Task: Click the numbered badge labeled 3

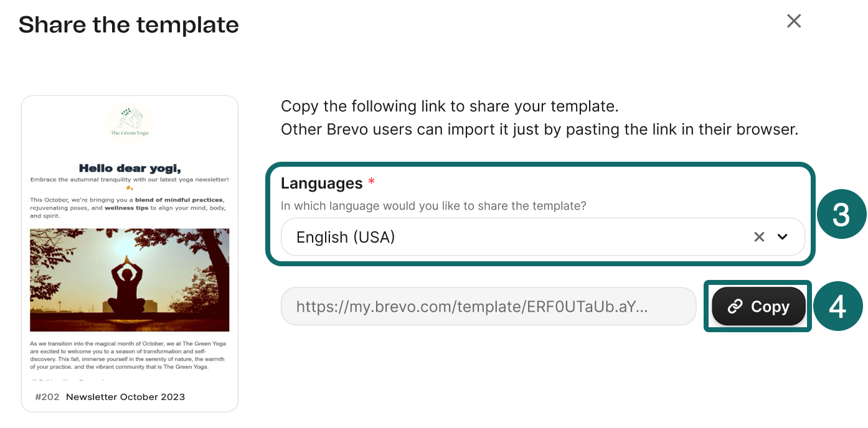Action: (842, 215)
